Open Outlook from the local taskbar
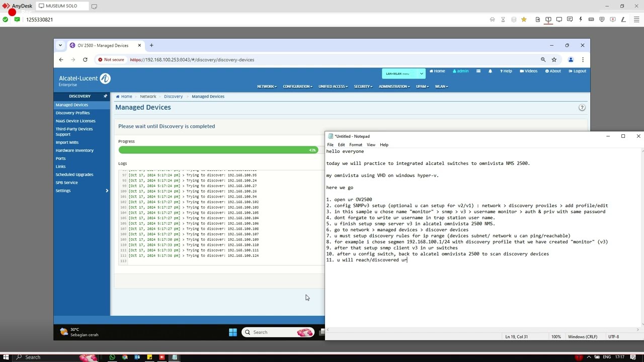 point(137,357)
